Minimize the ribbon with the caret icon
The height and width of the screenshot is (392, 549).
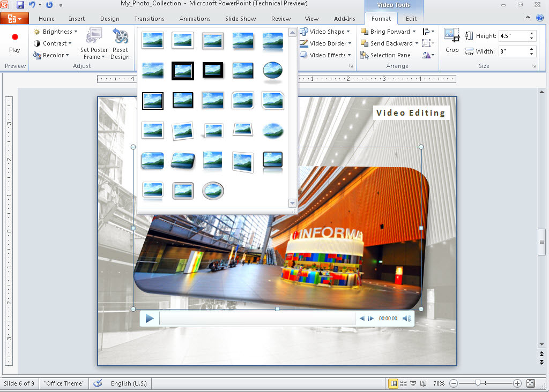[528, 17]
